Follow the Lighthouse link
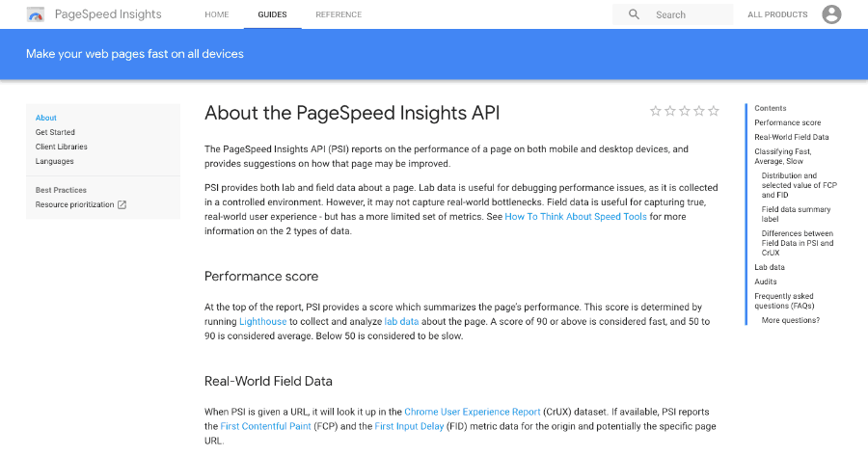 (263, 322)
